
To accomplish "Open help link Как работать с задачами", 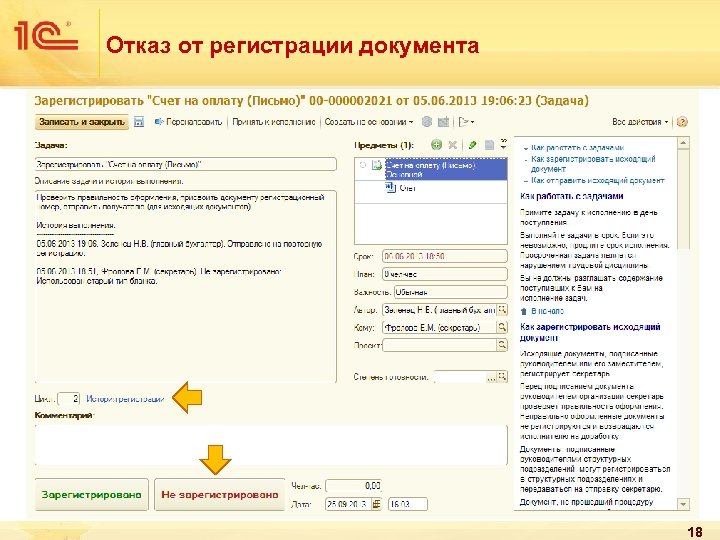I will coord(577,147).
